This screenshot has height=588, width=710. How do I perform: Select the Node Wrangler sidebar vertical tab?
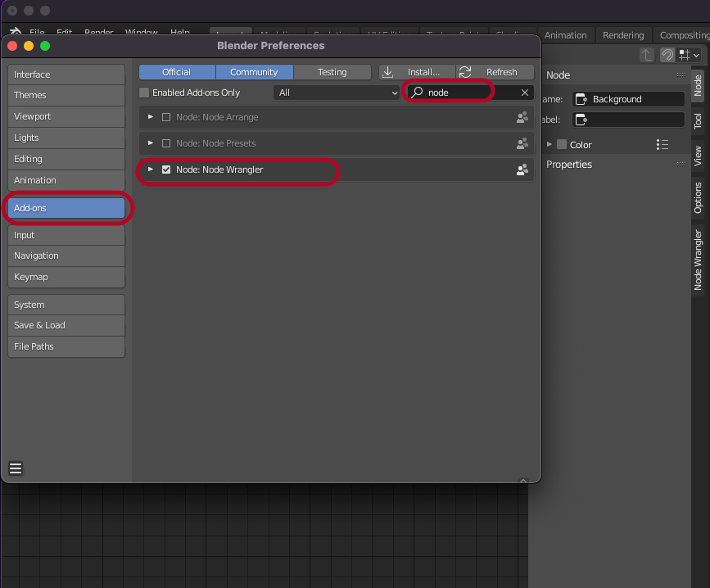[x=698, y=260]
